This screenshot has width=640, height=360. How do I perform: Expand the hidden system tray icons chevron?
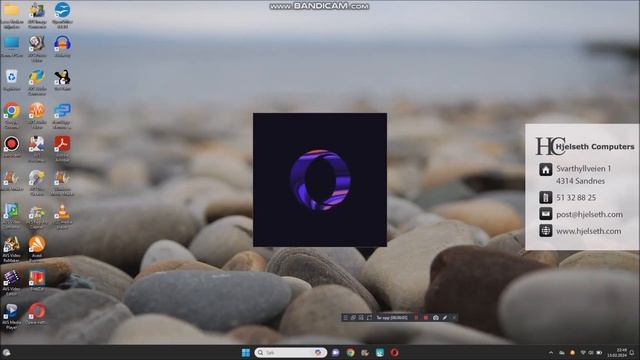click(x=551, y=353)
